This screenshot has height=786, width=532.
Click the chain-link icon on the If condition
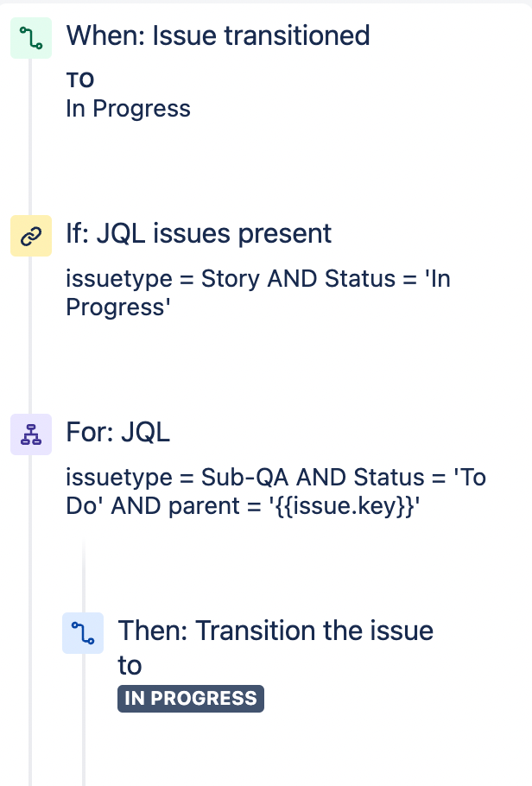click(31, 235)
